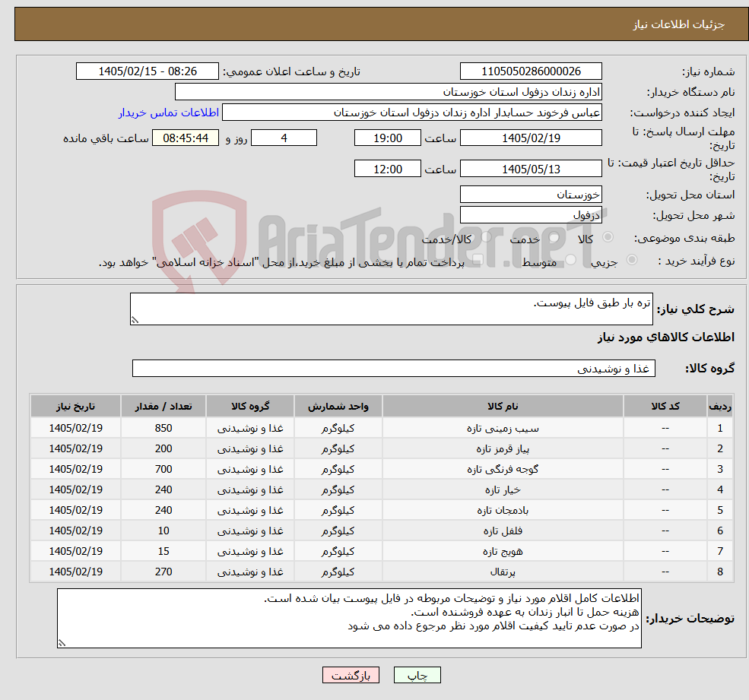Click the date cell in the پرتقال row
The height and width of the screenshot is (700, 749).
[75, 572]
